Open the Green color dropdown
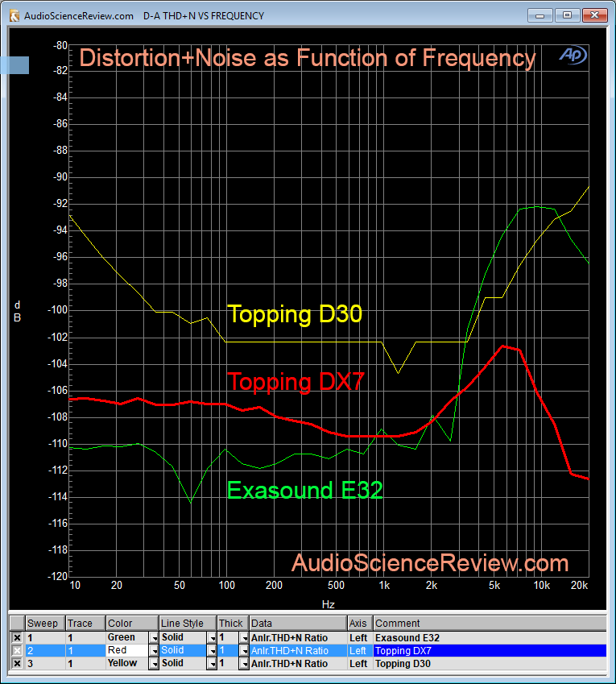 tap(154, 638)
